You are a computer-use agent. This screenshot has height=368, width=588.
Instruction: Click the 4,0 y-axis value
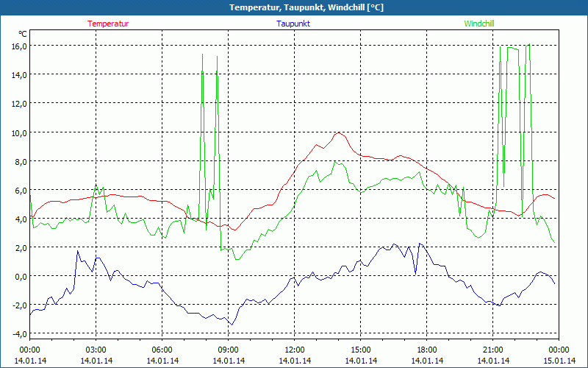coord(21,219)
